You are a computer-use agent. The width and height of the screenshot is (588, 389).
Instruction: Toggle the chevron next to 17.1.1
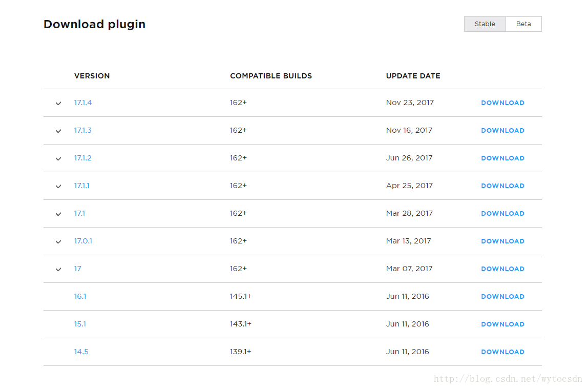58,187
